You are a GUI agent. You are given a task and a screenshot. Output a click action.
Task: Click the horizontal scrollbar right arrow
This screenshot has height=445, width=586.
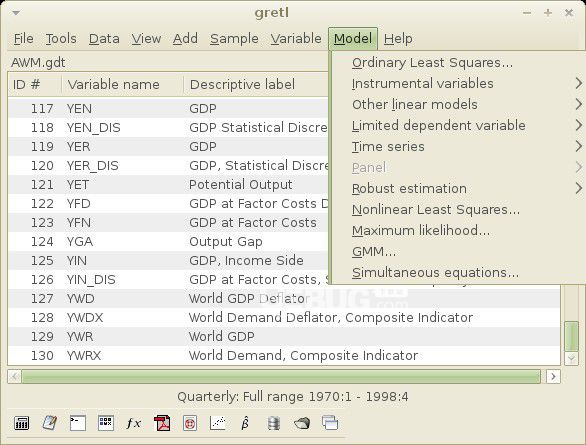coord(553,376)
